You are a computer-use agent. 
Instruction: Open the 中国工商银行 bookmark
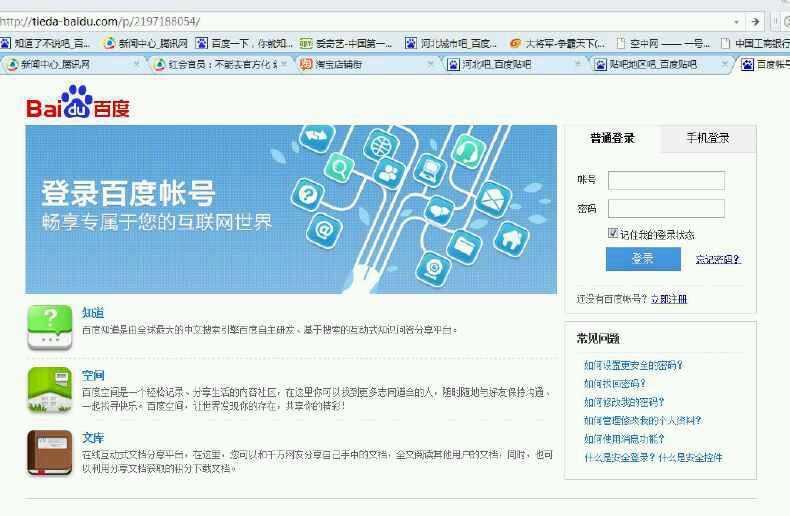pyautogui.click(x=755, y=43)
